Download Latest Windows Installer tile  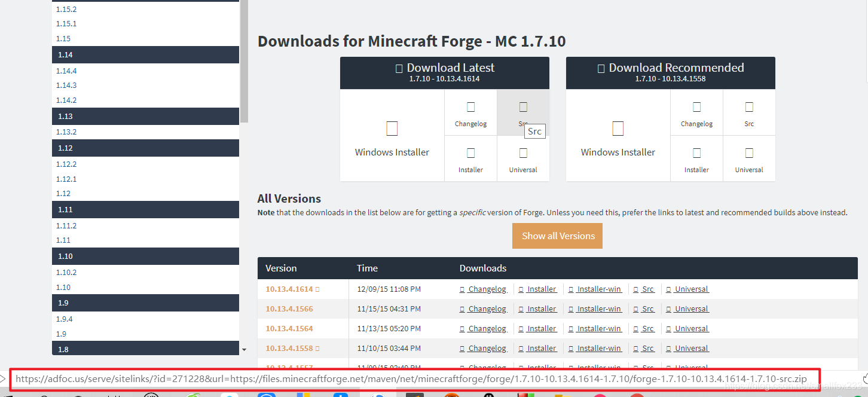392,136
